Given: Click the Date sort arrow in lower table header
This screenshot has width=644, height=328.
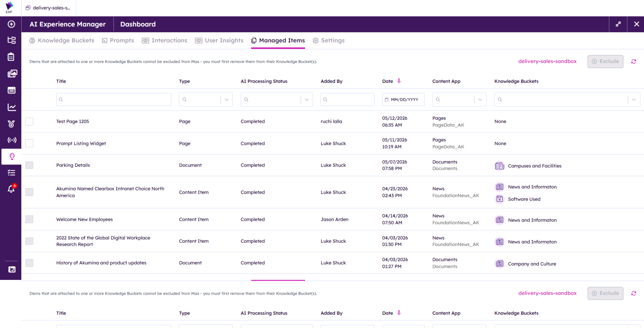Looking at the screenshot, I should (x=399, y=313).
